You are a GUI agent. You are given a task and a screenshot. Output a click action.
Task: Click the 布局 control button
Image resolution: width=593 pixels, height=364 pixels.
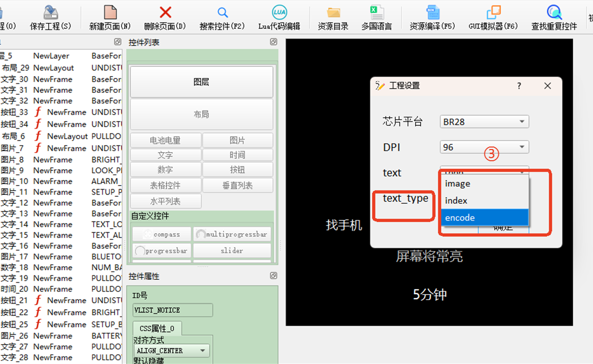pyautogui.click(x=202, y=114)
